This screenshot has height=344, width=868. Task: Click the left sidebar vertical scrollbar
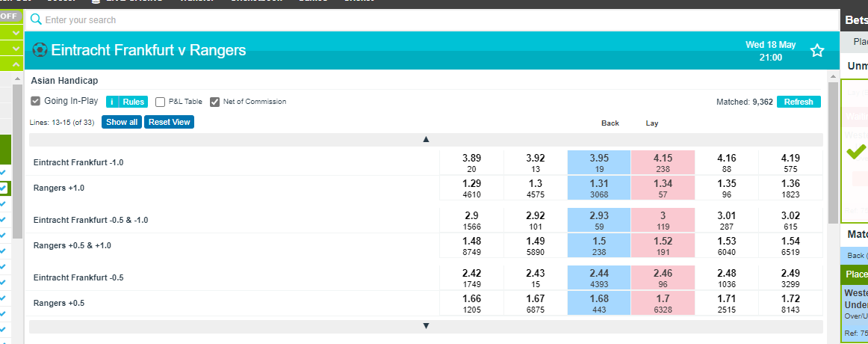tap(17, 161)
